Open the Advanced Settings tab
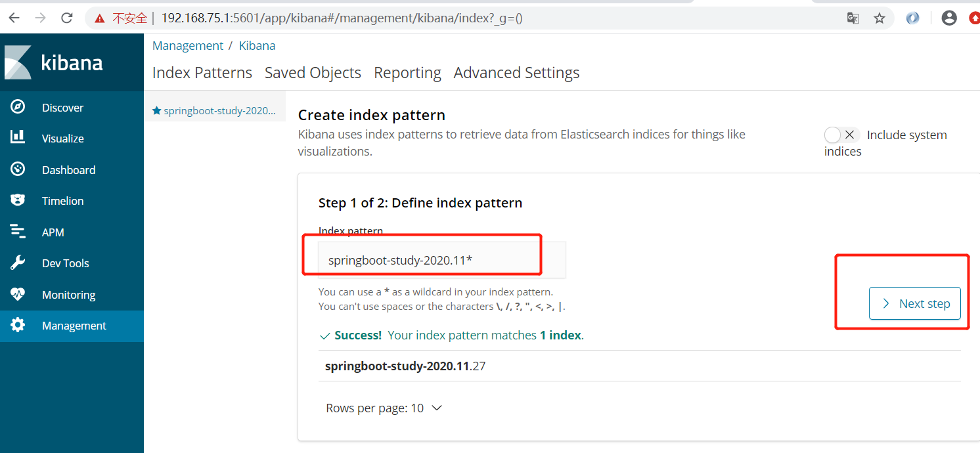The width and height of the screenshot is (980, 453). 516,72
